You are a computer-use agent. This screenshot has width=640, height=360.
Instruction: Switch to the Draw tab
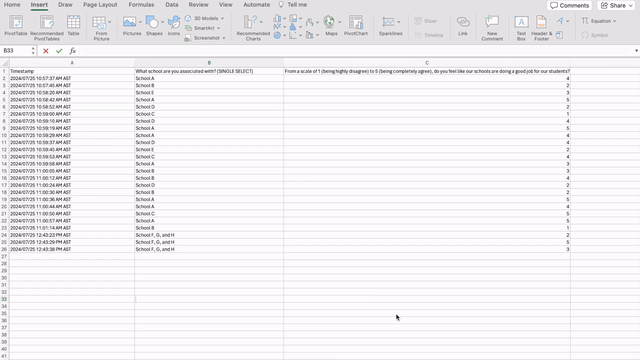[x=65, y=5]
